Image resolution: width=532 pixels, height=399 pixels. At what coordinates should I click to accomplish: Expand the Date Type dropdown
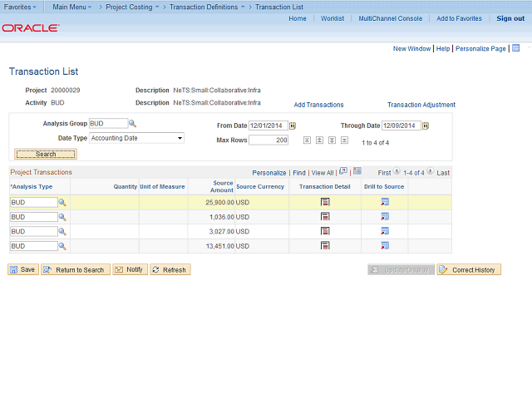click(x=180, y=138)
